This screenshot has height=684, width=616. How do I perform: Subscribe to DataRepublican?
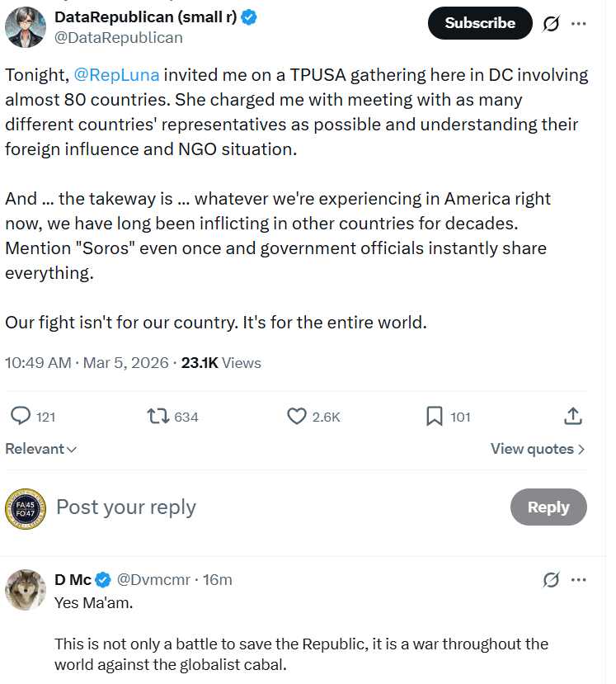(x=480, y=23)
